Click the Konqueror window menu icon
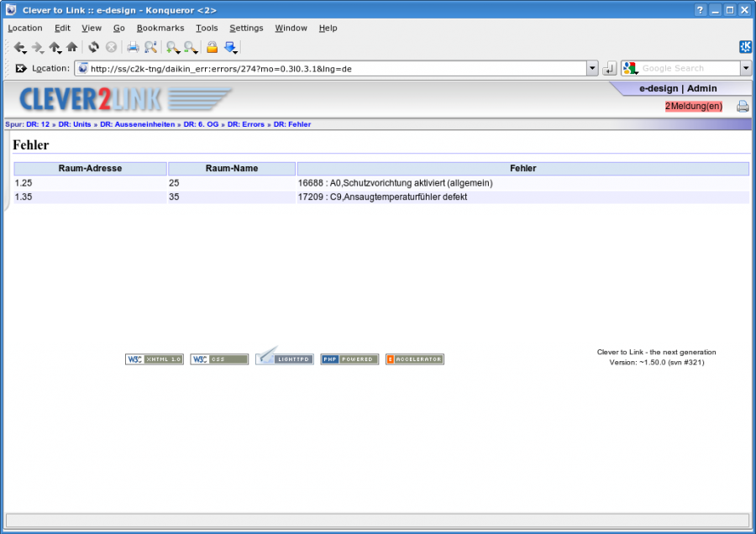Image resolution: width=756 pixels, height=534 pixels. (11, 9)
